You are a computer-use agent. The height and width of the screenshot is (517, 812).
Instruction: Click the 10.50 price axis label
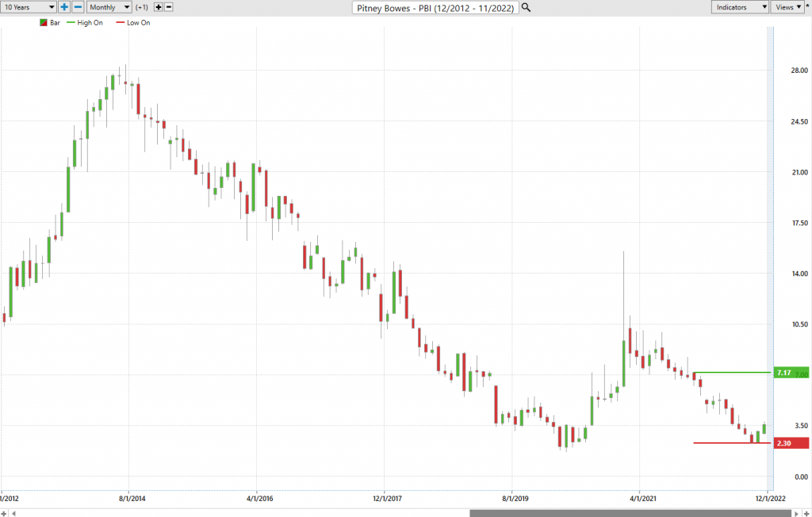(799, 324)
